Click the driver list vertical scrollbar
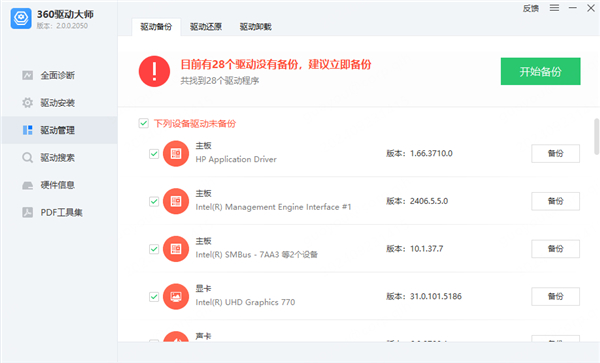The image size is (600, 363). click(x=596, y=137)
